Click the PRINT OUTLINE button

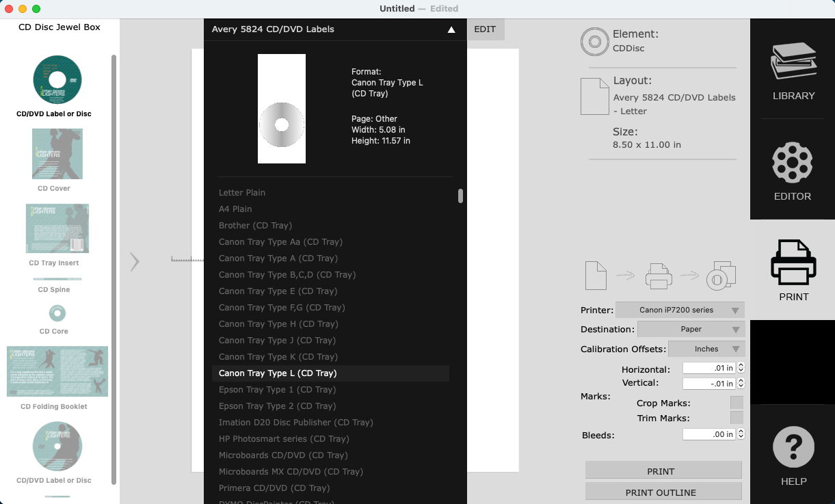663,492
